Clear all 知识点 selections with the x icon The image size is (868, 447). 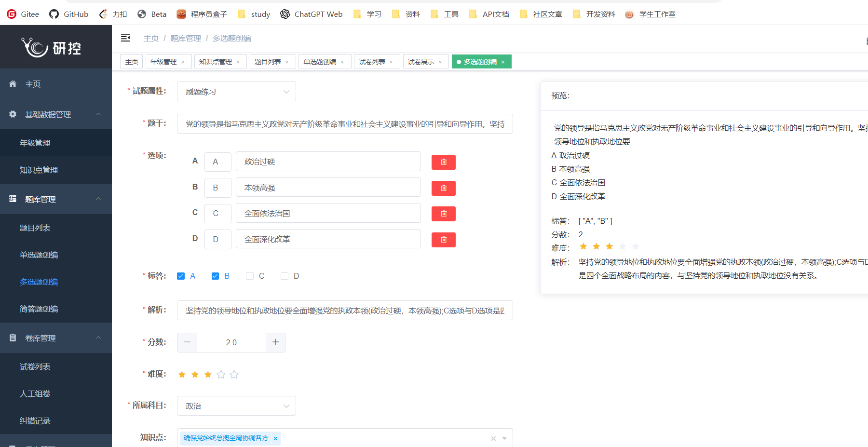coord(493,438)
